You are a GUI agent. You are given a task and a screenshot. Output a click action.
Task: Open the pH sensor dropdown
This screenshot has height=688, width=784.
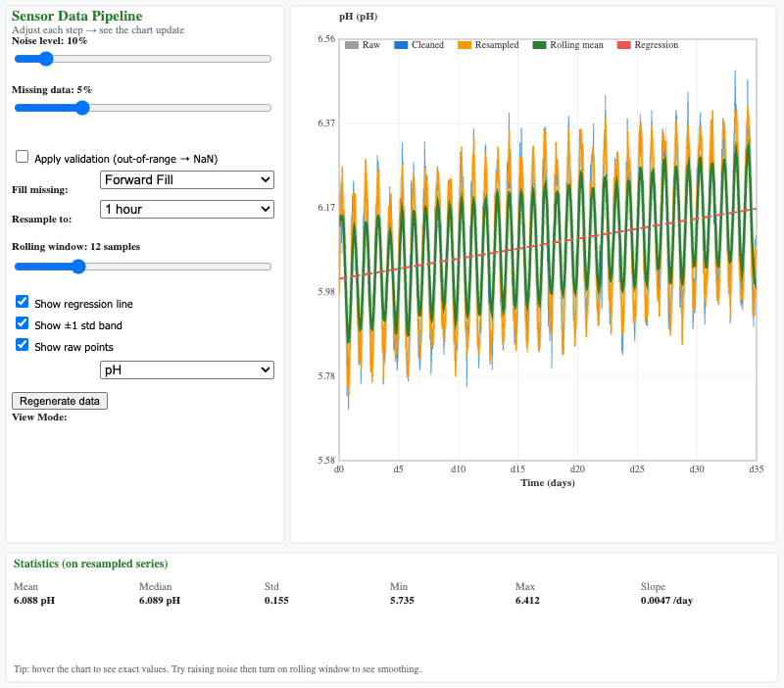tap(187, 370)
